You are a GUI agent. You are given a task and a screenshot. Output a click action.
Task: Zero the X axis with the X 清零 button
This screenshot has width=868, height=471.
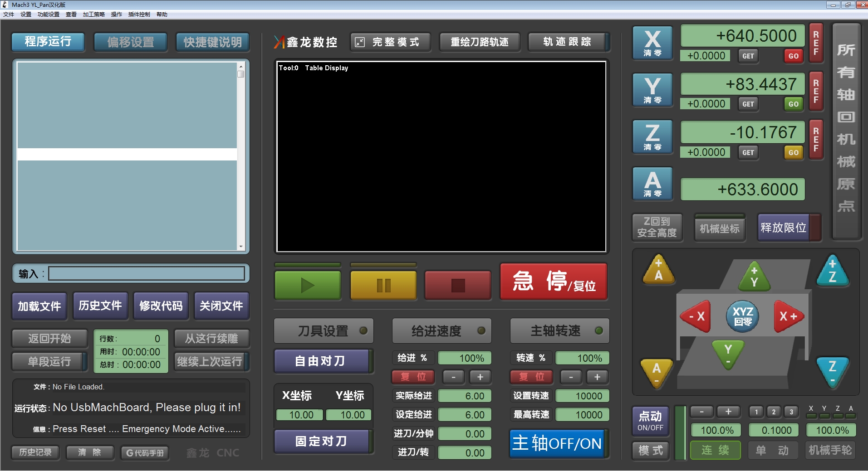click(652, 43)
